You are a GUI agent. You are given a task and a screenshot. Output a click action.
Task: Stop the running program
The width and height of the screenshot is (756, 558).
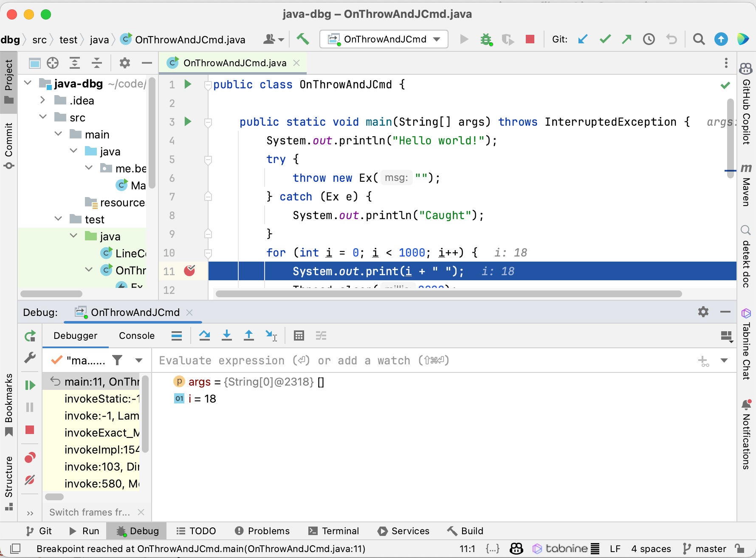click(530, 39)
